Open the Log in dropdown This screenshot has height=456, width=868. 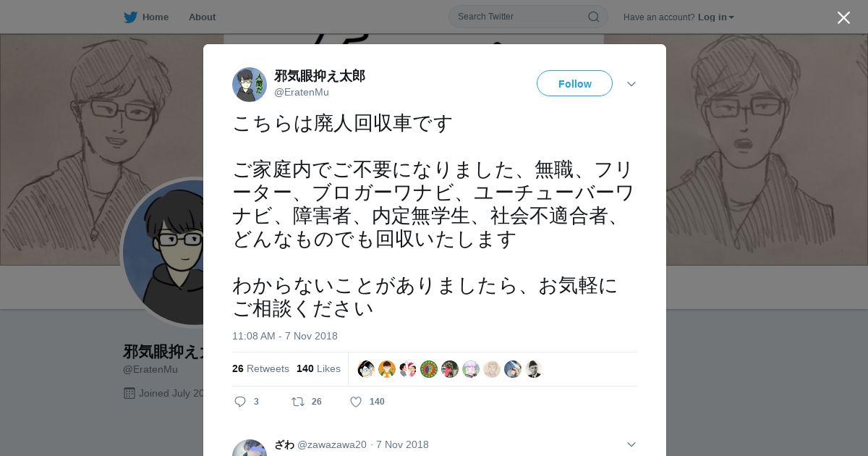point(715,17)
